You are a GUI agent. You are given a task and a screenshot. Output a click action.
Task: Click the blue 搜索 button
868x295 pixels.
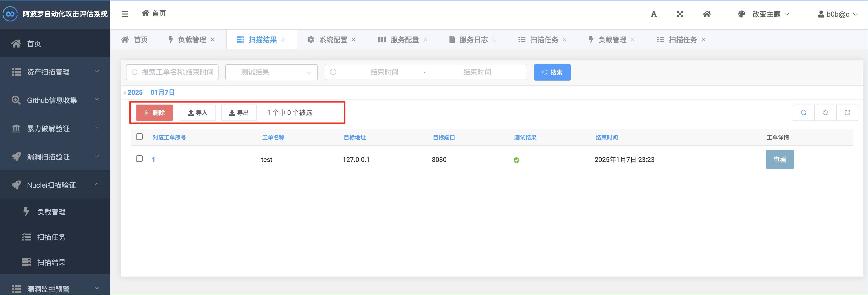coord(552,72)
